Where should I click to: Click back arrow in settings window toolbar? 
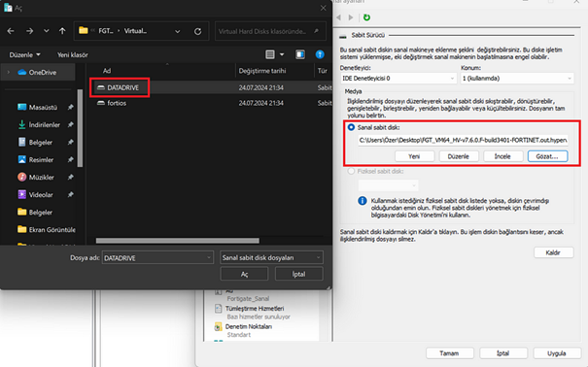[338, 17]
